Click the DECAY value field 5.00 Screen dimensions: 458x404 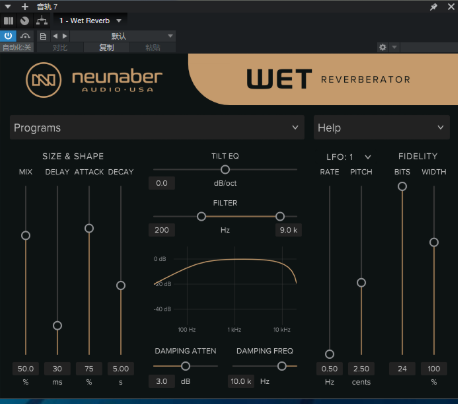[x=121, y=369]
